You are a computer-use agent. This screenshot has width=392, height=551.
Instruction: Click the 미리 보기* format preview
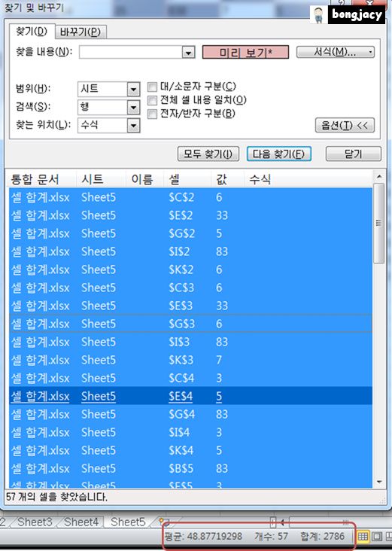click(x=245, y=53)
